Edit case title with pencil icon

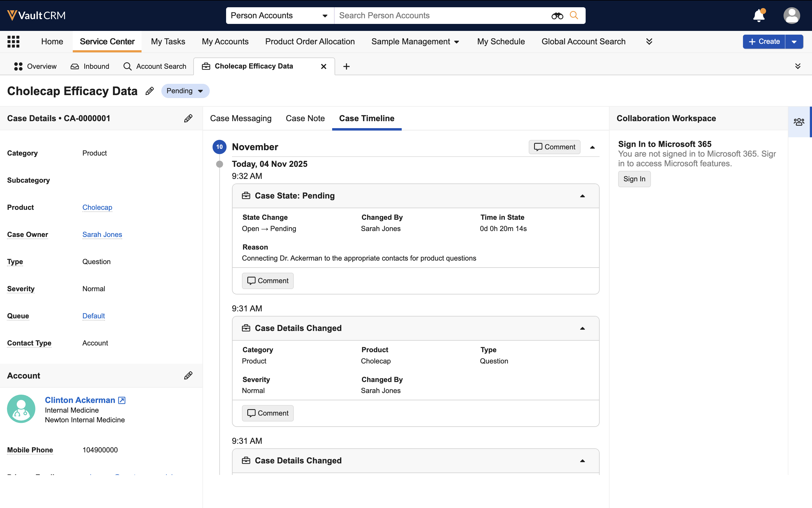pos(150,91)
